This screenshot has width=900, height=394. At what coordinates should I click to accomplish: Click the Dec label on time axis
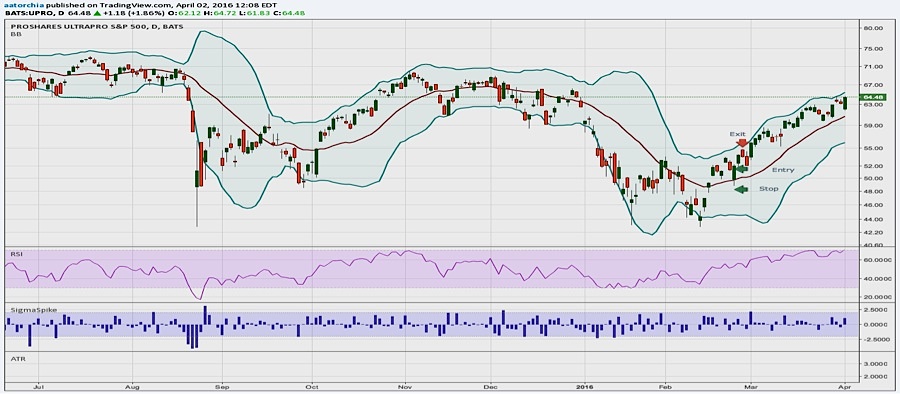point(491,388)
